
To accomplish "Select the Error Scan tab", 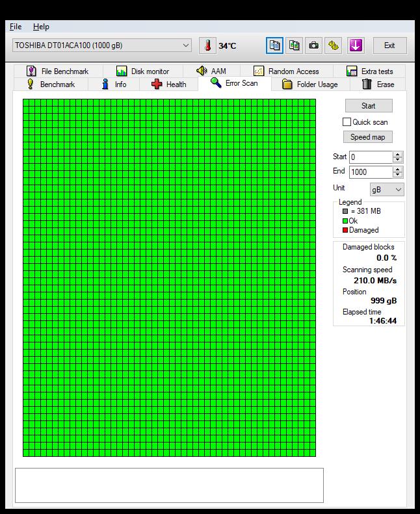I will [235, 83].
